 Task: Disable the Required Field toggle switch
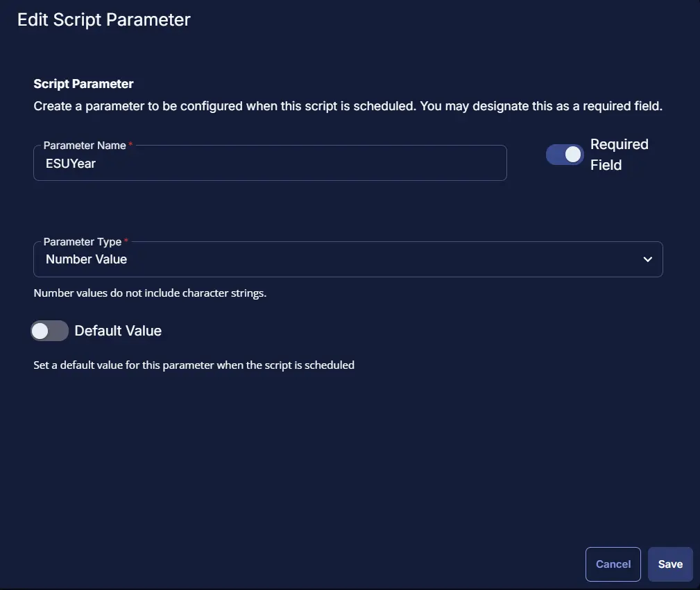pyautogui.click(x=565, y=155)
